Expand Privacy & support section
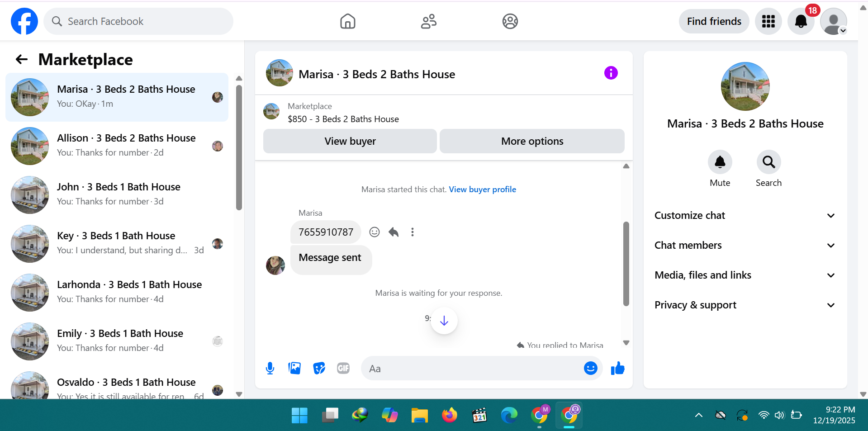Viewport: 868px width, 431px height. tap(745, 305)
